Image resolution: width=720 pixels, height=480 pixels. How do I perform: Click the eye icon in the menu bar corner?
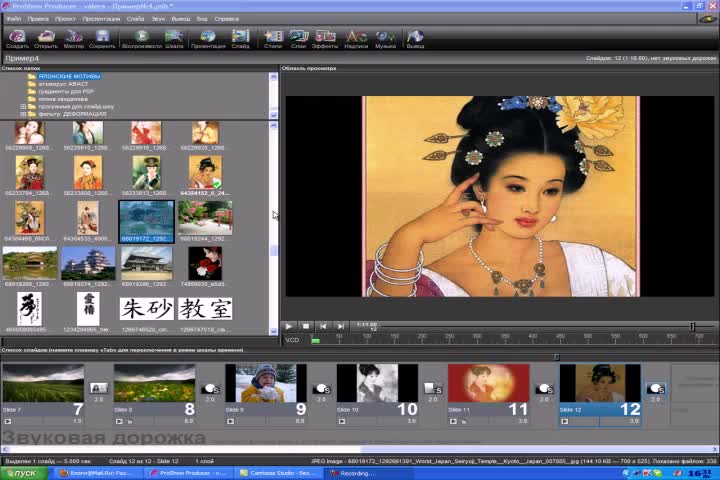point(707,19)
